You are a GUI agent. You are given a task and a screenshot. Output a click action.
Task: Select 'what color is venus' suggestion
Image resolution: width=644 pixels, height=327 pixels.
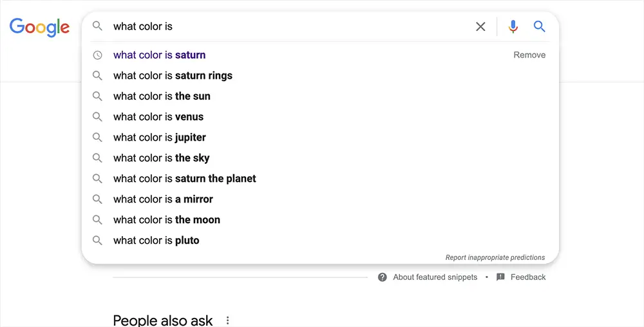[158, 117]
